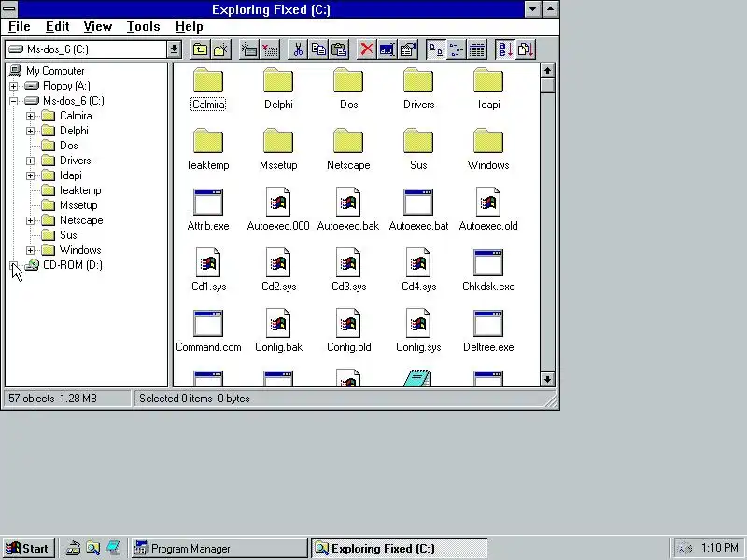Select the Chkdsk.exe file icon
Screen dimensions: 747x560
488,262
